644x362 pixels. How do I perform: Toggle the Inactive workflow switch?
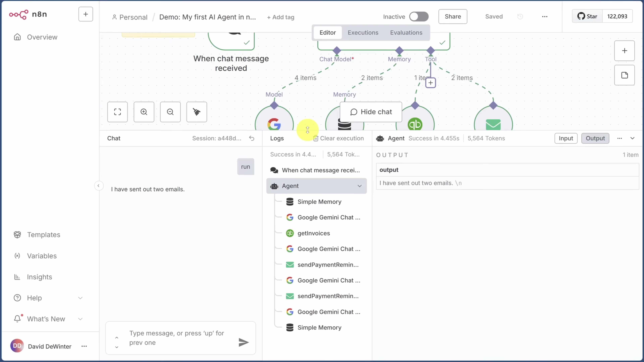[419, 17]
